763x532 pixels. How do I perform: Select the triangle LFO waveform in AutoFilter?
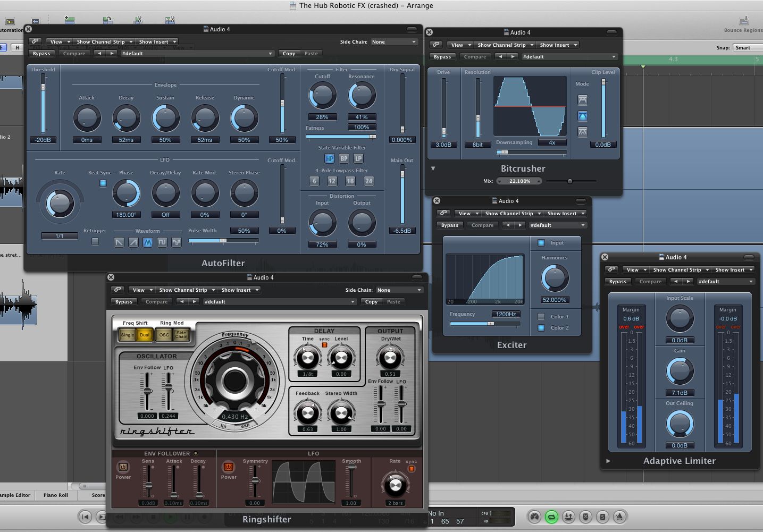[148, 242]
